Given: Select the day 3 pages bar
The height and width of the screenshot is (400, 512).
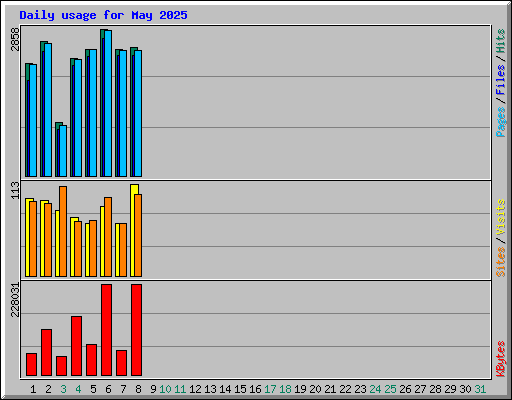Looking at the screenshot, I should (x=63, y=151).
